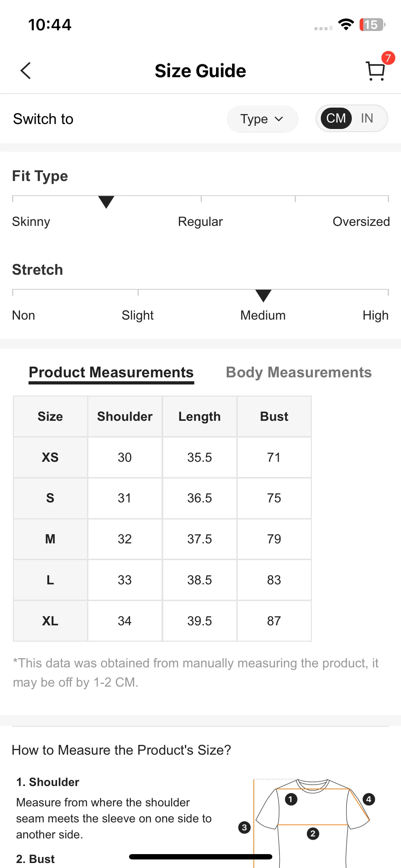401x868 pixels.
Task: Click the Type dropdown chevron arrow
Action: pos(279,119)
